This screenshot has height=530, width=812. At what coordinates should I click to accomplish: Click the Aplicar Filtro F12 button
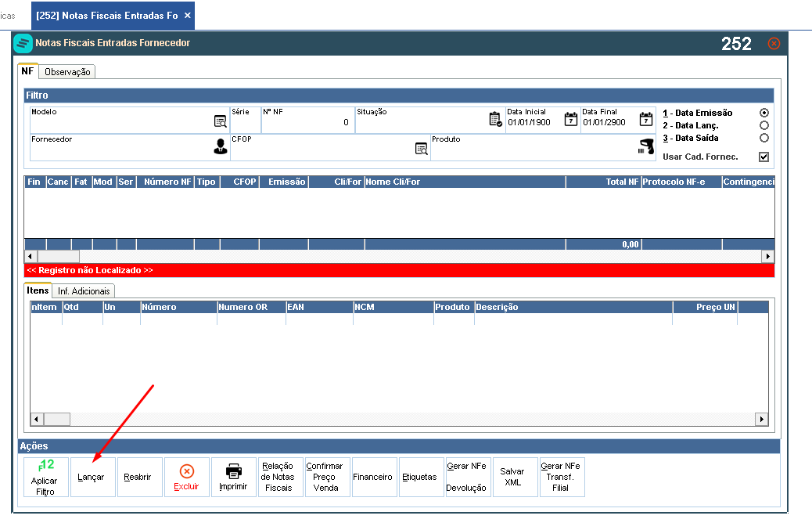(46, 477)
